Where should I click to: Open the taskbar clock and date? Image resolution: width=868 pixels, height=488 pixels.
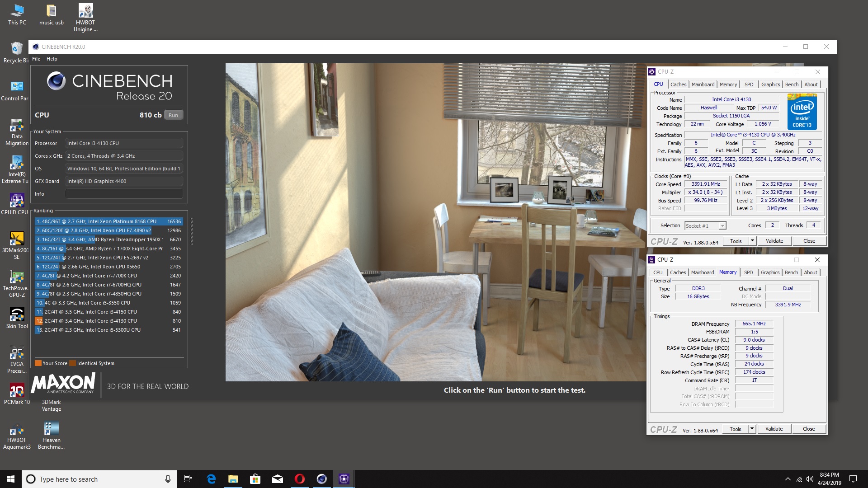pyautogui.click(x=829, y=479)
